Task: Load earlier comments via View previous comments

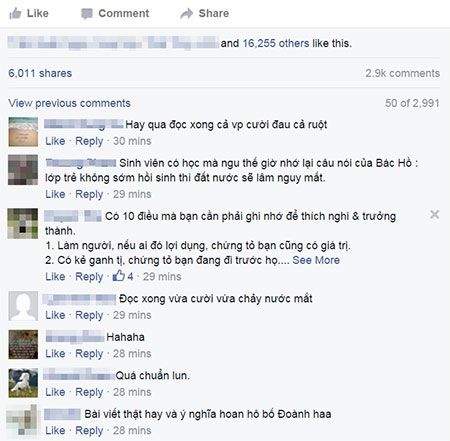Action: point(69,103)
